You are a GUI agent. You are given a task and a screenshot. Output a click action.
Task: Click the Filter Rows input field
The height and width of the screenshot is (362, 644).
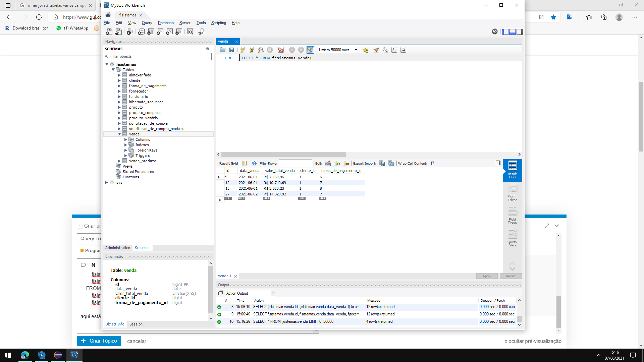[295, 163]
